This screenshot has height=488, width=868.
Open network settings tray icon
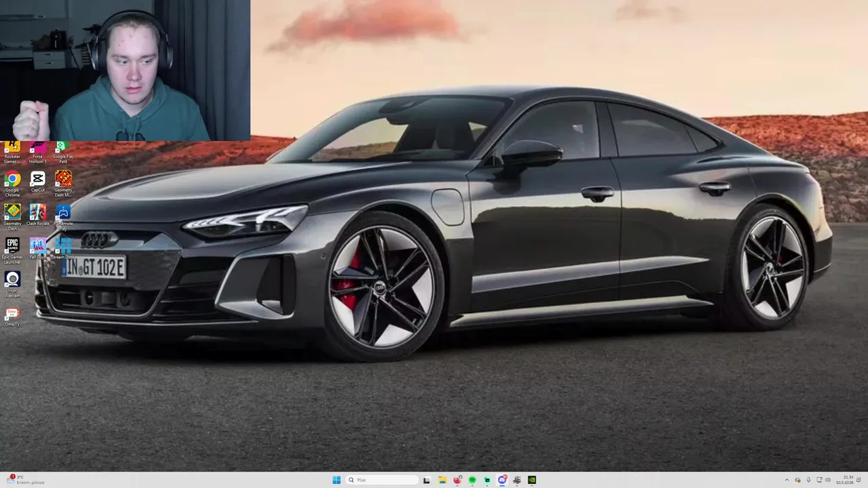point(819,480)
